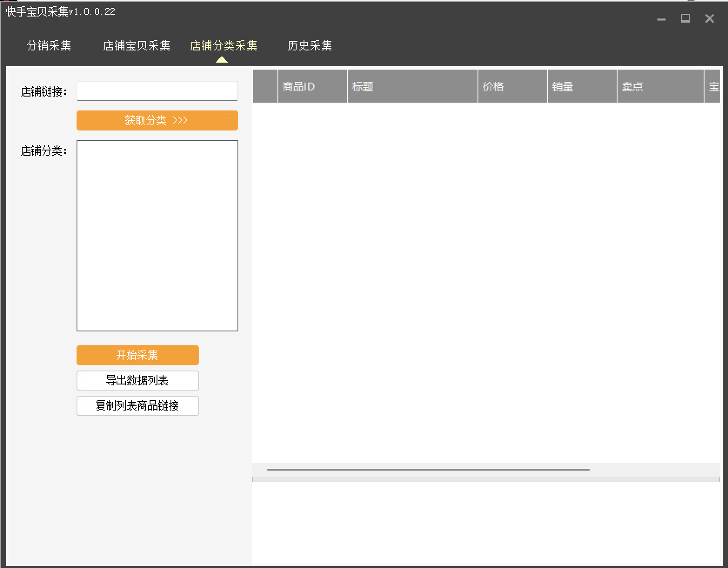Click the horizontal scrollbar below the table
Image resolution: width=728 pixels, height=568 pixels.
point(428,470)
